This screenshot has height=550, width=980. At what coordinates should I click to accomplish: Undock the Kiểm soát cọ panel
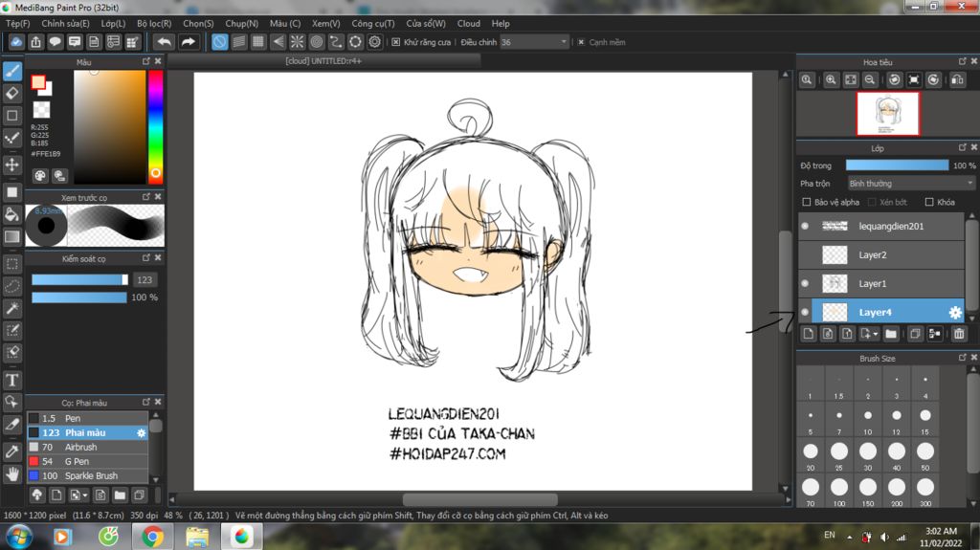coord(145,257)
